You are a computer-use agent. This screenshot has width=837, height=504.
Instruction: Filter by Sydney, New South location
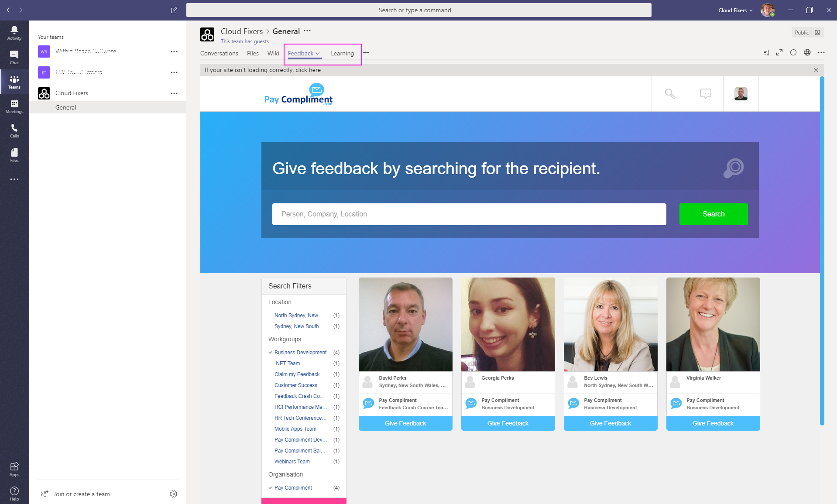[299, 326]
